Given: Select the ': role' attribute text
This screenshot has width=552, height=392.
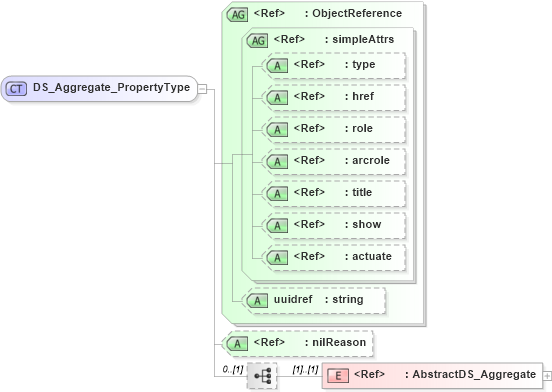Looking at the screenshot, I should [359, 128].
